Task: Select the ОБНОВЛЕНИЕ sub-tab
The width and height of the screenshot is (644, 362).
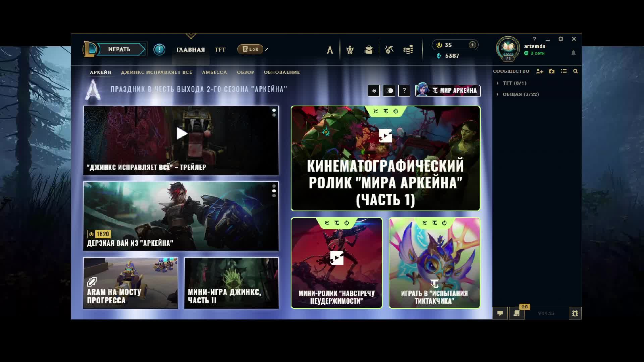Action: coord(282,72)
